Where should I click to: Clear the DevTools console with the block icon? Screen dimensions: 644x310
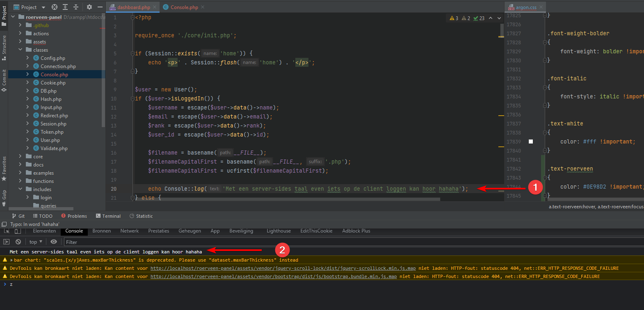pyautogui.click(x=18, y=242)
